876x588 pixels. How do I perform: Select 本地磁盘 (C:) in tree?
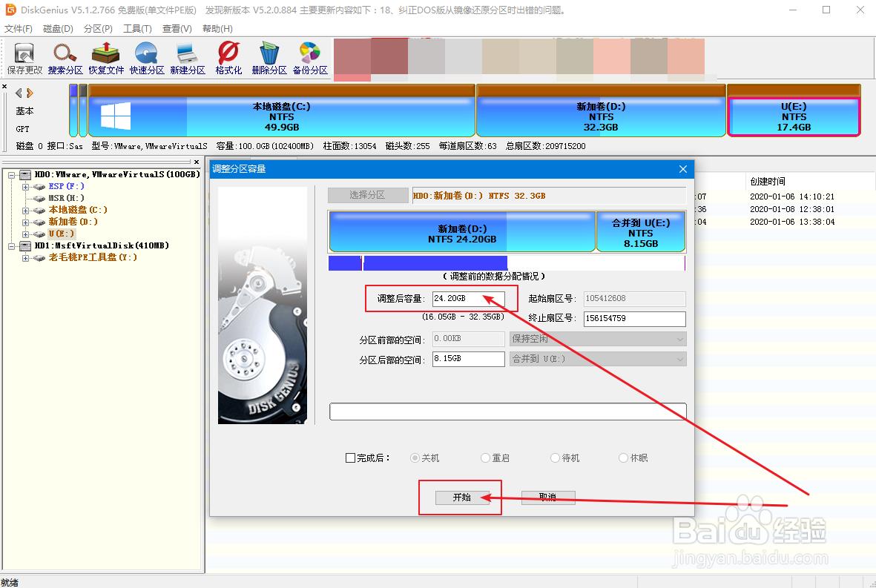tap(78, 209)
